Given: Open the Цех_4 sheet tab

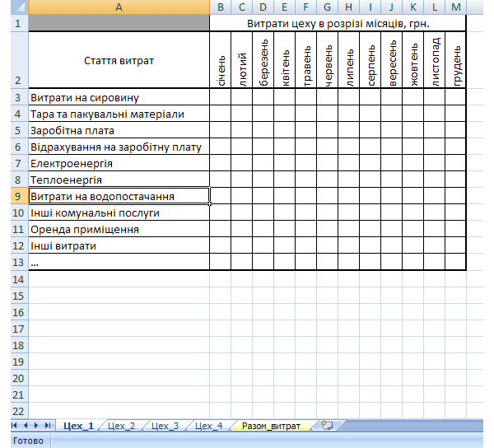Looking at the screenshot, I should [x=208, y=426].
